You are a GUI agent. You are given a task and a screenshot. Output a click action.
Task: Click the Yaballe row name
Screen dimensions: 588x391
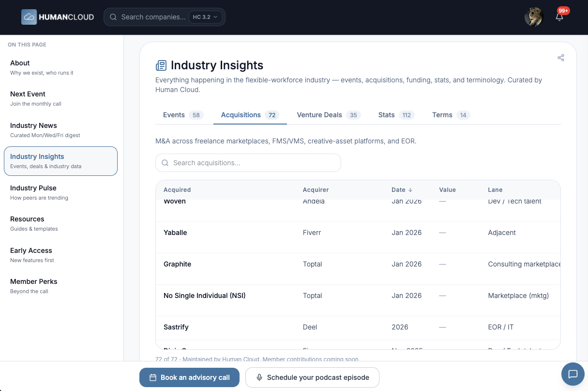[175, 233]
